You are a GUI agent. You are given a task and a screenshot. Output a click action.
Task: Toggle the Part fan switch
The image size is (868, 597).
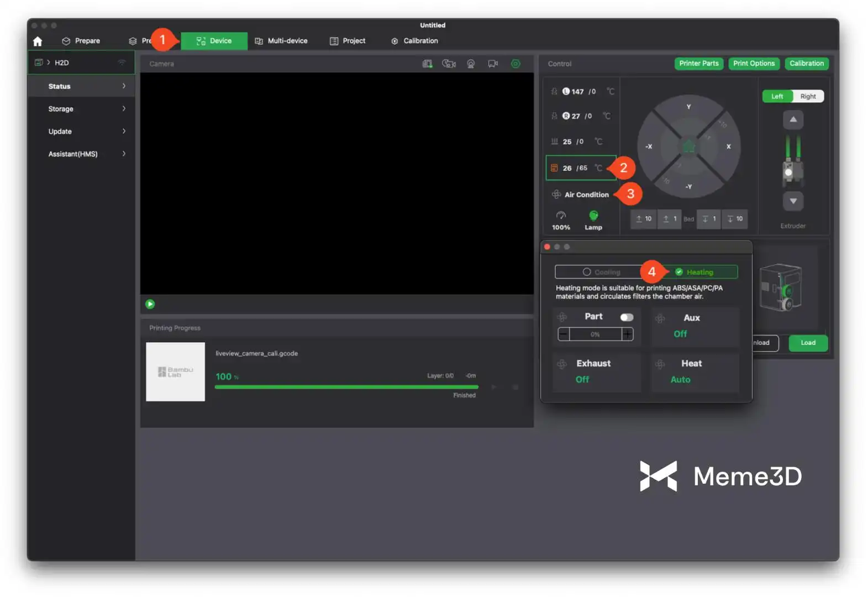[627, 317]
